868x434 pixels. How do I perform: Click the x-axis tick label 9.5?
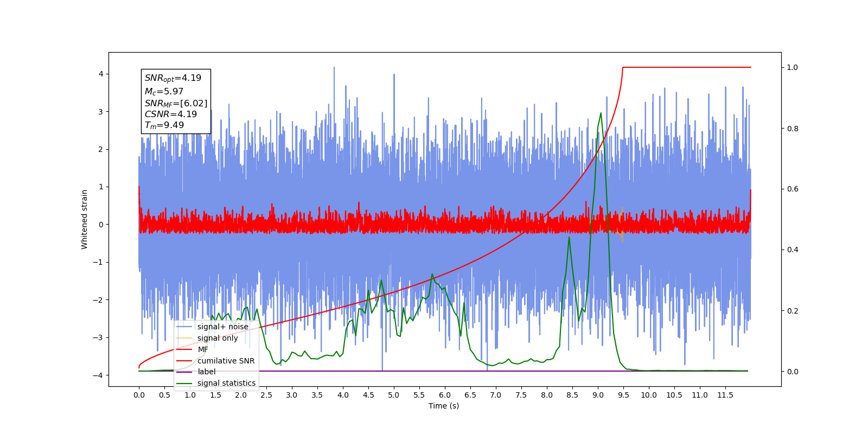[623, 395]
